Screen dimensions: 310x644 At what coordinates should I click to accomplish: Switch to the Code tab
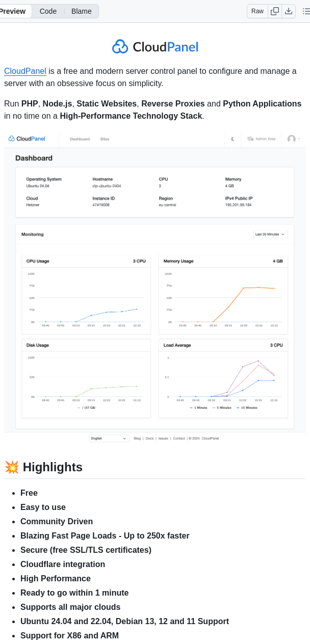pyautogui.click(x=48, y=11)
